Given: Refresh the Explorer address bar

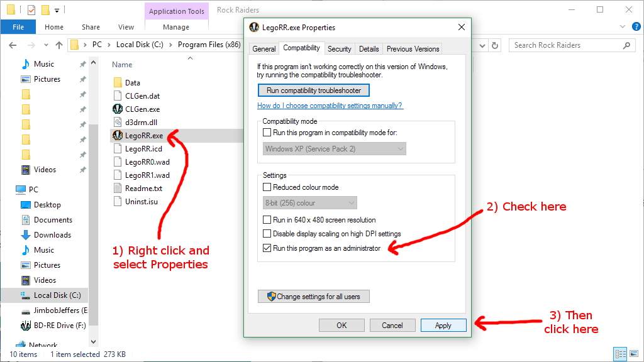Looking at the screenshot, I should click(495, 45).
